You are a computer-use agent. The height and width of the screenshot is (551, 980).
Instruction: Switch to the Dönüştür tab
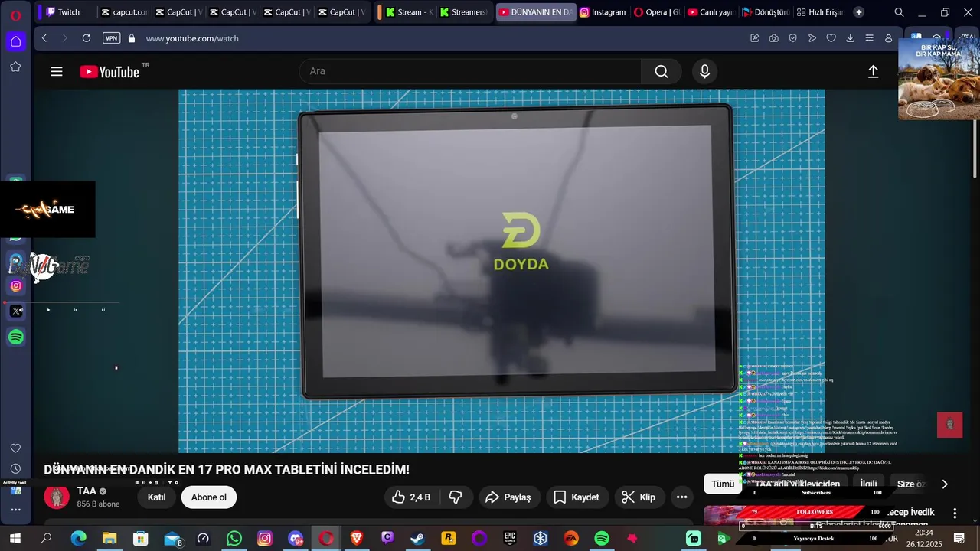766,12
